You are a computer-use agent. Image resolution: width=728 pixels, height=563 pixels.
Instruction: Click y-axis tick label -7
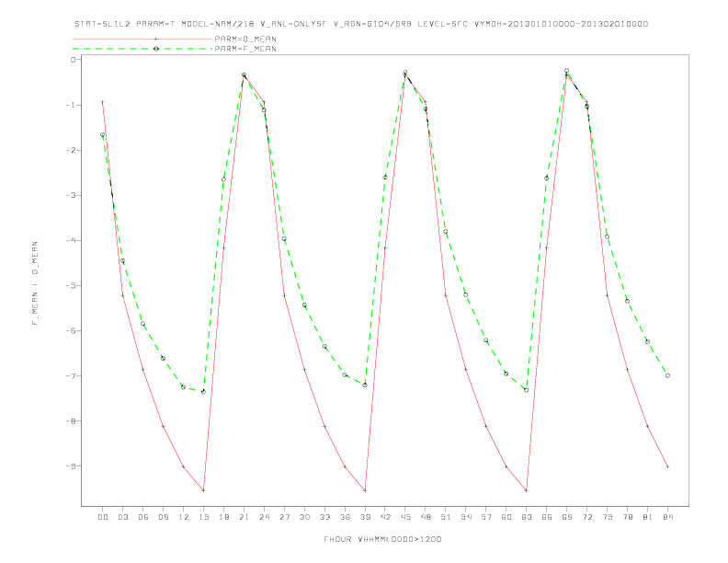(x=71, y=376)
